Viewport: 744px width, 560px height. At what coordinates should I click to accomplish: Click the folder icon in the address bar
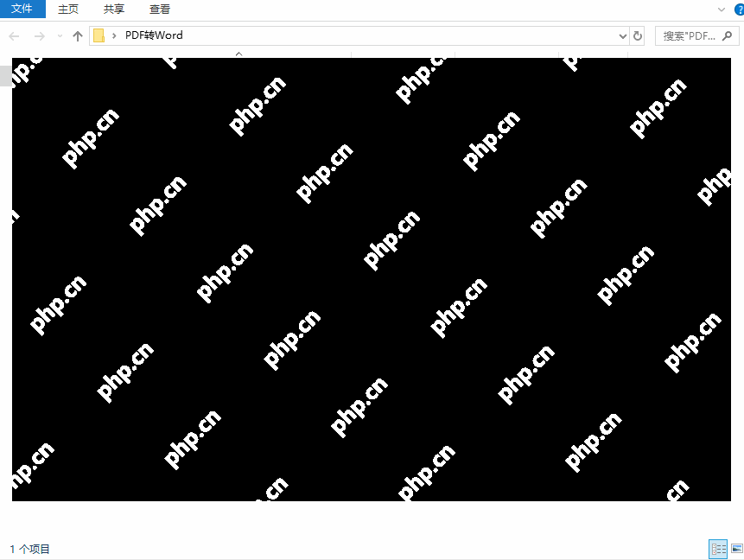99,35
